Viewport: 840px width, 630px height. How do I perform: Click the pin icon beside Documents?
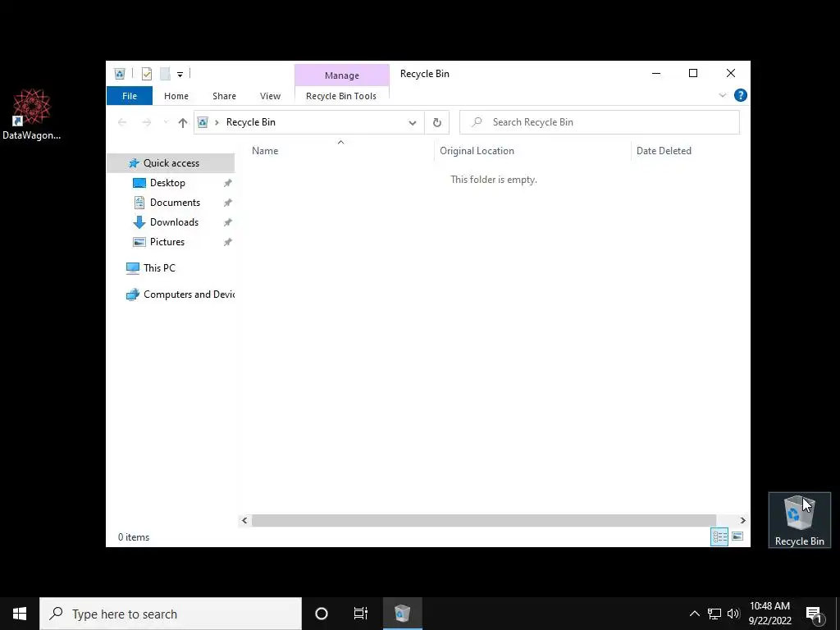point(228,203)
